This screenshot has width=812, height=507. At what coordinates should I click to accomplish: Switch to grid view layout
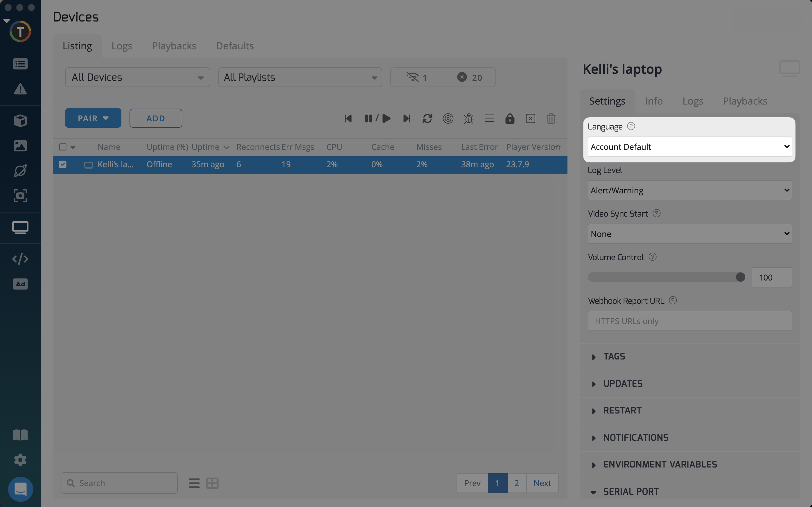pyautogui.click(x=212, y=483)
